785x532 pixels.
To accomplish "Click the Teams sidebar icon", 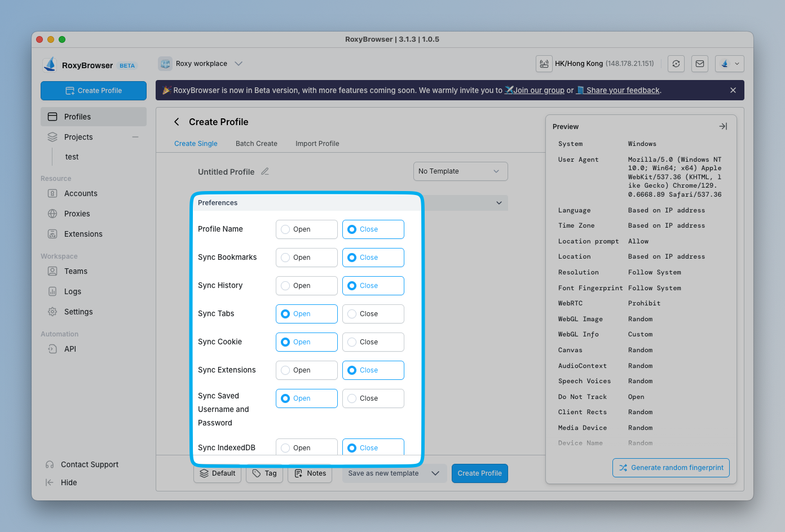I will [x=52, y=271].
